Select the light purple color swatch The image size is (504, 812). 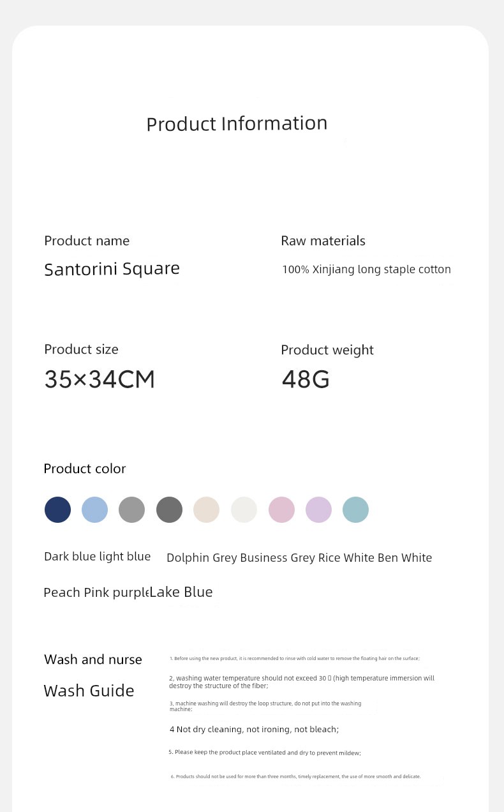coord(318,509)
